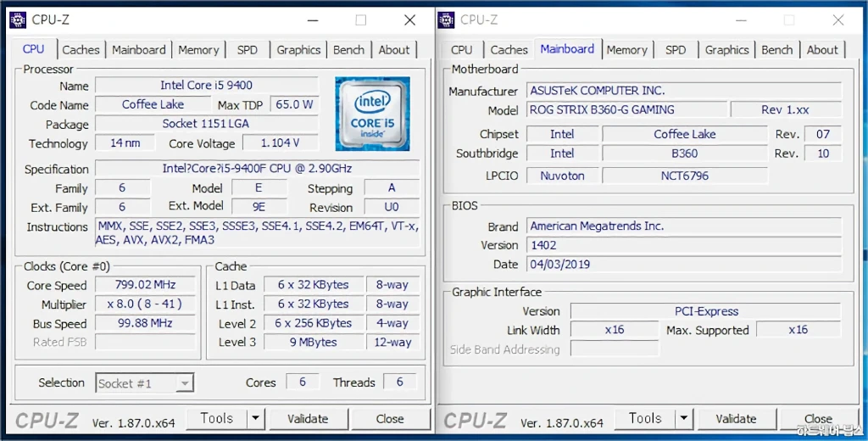Click the CPU-Z app icon in right window title bar
Viewport: 868px width, 441px height.
[x=446, y=20]
